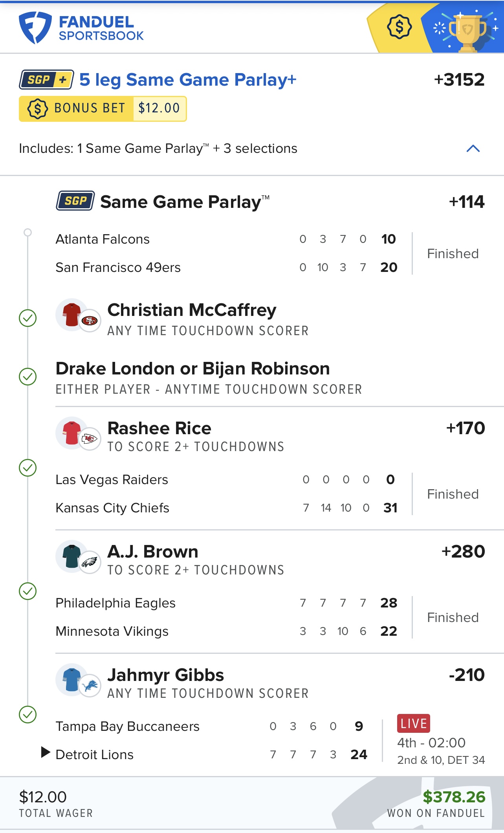The width and height of the screenshot is (504, 833).
Task: Open the yellow bonus dollar coin icon
Action: pyautogui.click(x=399, y=27)
